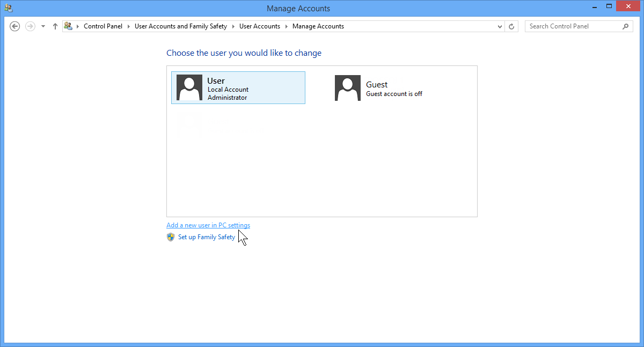Click the Family Safety shield icon
Image resolution: width=644 pixels, height=347 pixels.
(x=171, y=237)
